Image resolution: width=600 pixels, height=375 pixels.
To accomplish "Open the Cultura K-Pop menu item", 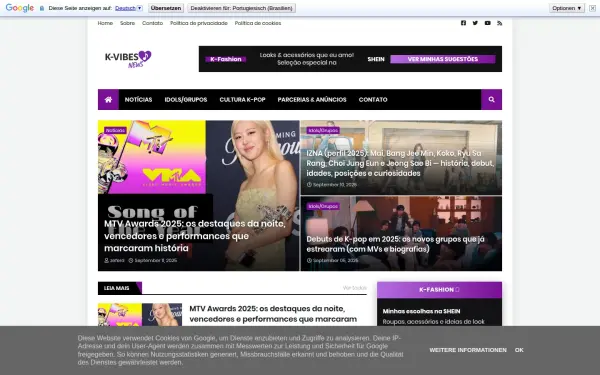I will click(242, 99).
